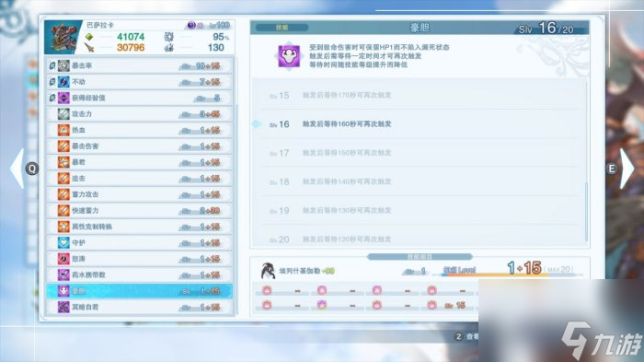The height and width of the screenshot is (362, 644).
Task: Select the Slv 18 level row
Action: tap(419, 181)
